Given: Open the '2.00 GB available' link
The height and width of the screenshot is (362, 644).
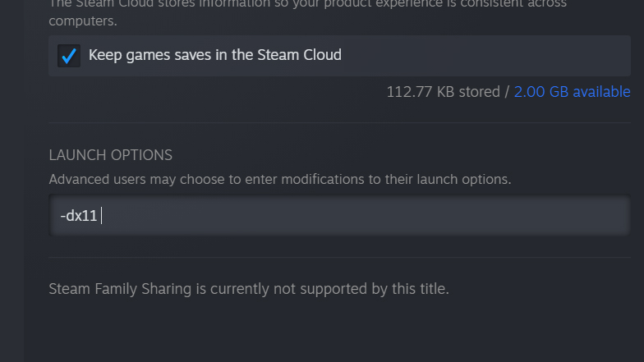Looking at the screenshot, I should click(572, 92).
